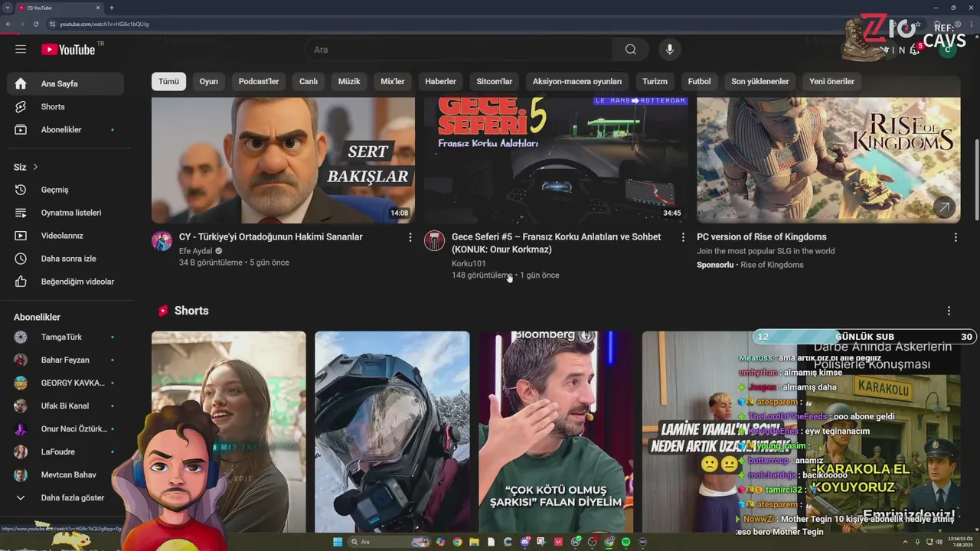Viewport: 980px width, 551px height.
Task: Focus the Ara search field
Action: 459,50
